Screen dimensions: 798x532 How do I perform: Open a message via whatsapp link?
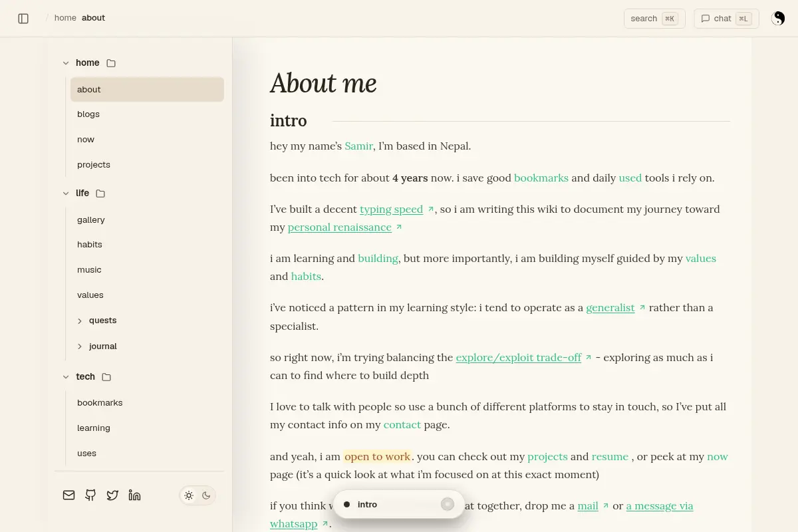(x=660, y=505)
